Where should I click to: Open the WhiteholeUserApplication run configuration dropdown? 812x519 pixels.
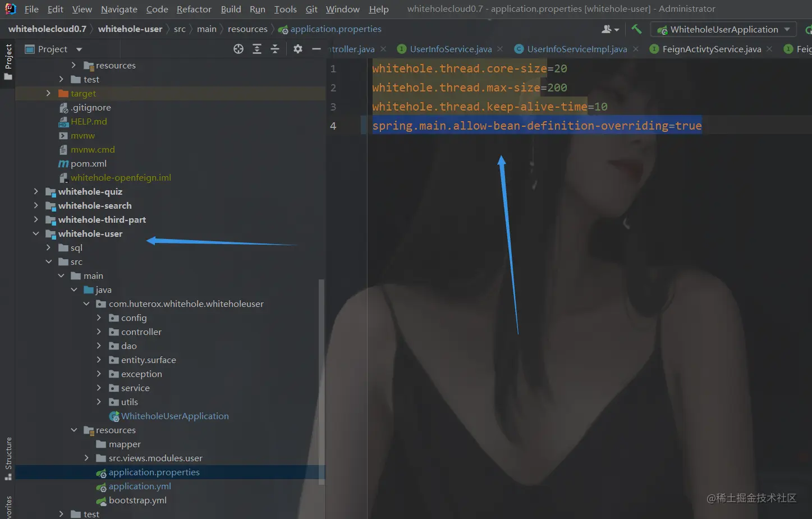[724, 29]
